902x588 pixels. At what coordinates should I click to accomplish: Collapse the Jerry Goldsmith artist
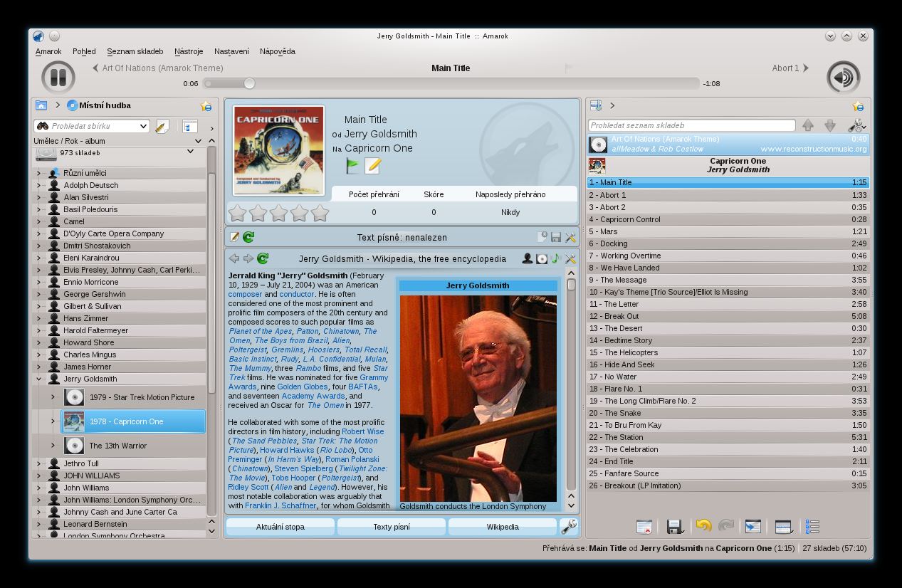tap(39, 379)
